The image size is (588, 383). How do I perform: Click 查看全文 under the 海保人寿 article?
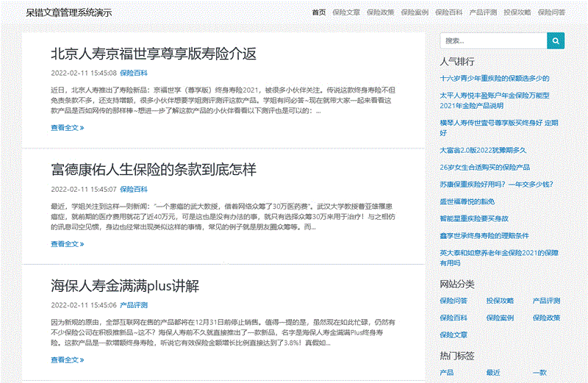click(67, 360)
